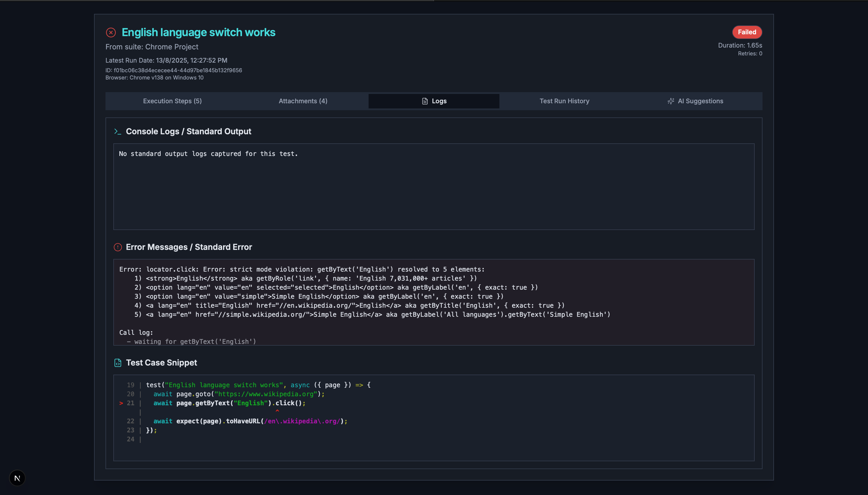Click the Call log: line
Viewport: 868px width, 495px height.
[x=136, y=332]
